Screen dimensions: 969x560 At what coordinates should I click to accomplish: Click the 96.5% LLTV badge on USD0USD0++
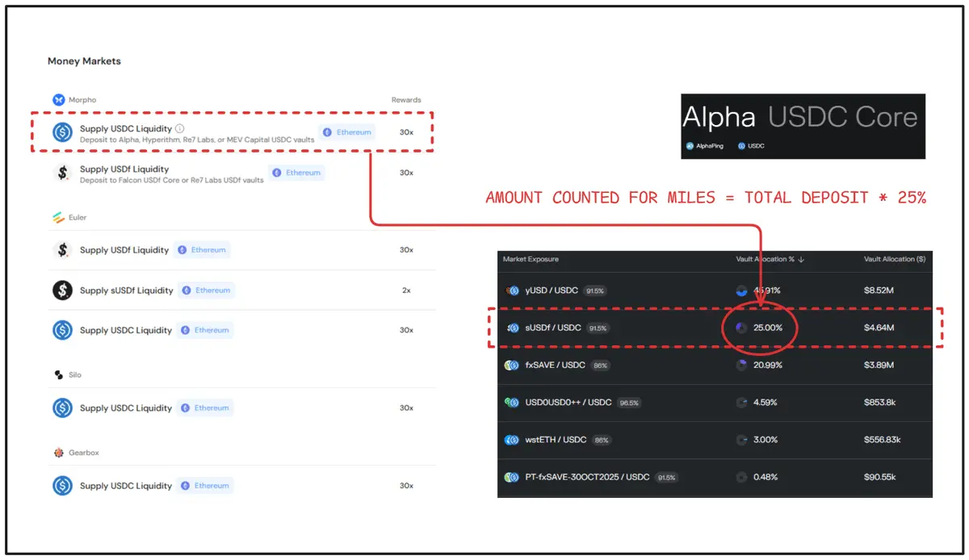pos(629,403)
